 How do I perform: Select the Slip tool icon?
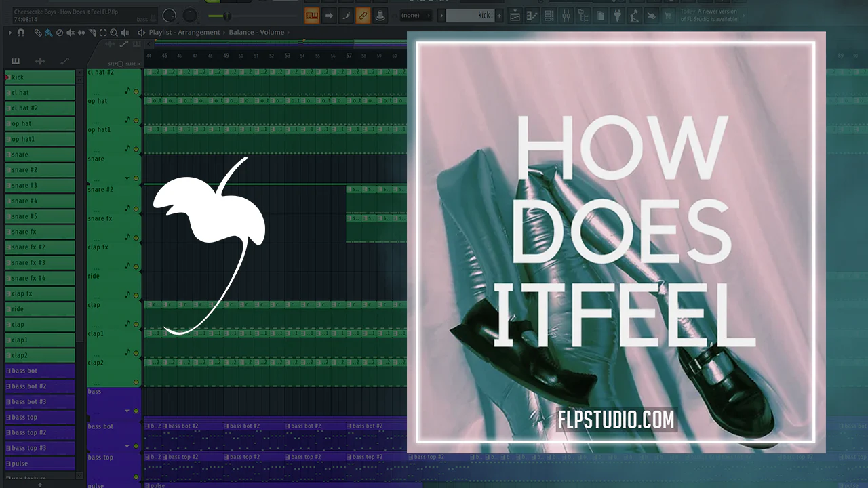81,32
